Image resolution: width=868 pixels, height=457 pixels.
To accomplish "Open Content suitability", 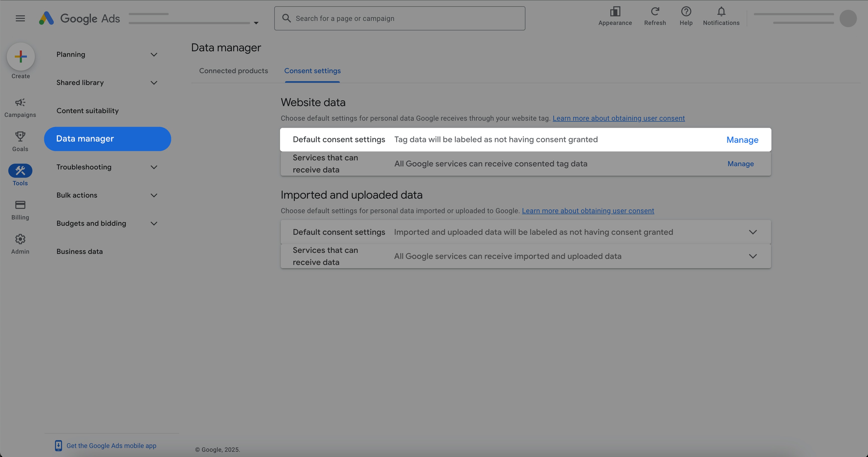I will point(88,111).
